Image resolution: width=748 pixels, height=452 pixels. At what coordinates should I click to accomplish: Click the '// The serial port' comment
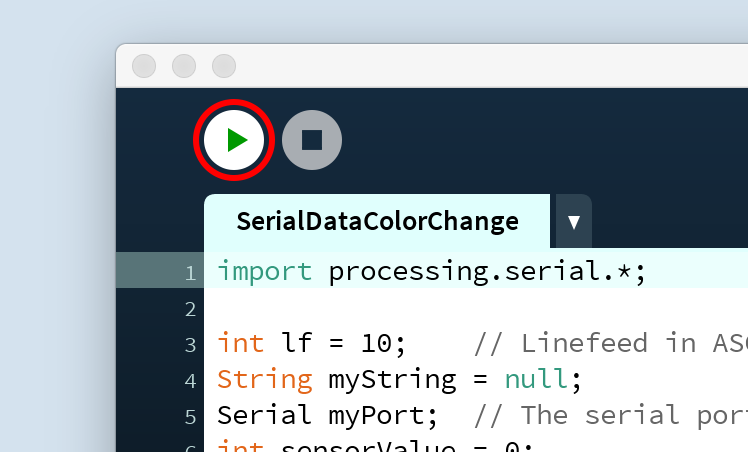[611, 415]
